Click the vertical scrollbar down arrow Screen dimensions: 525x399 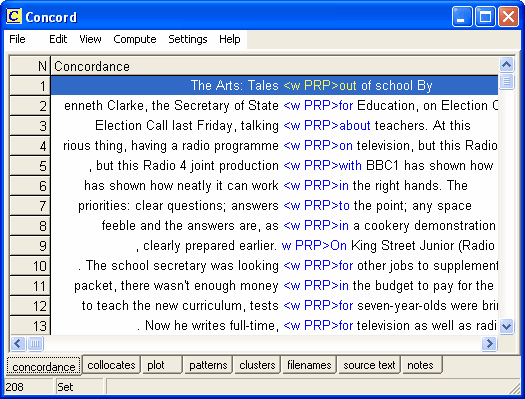(506, 326)
